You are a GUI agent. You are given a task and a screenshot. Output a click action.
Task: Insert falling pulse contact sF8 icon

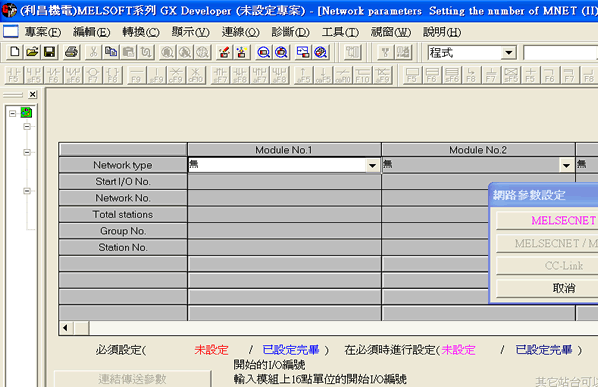point(240,75)
